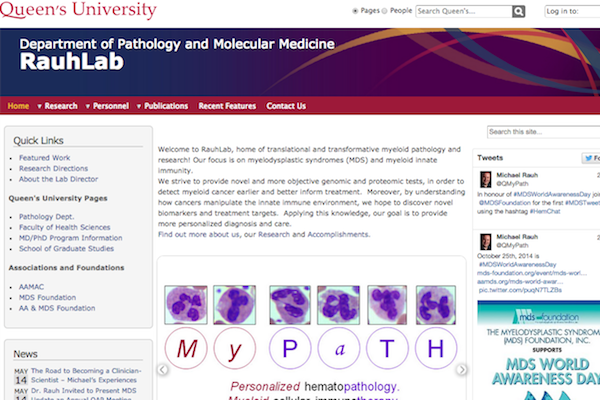Open the Queen's University logo
Viewport: 600px width, 400px height.
[x=79, y=11]
